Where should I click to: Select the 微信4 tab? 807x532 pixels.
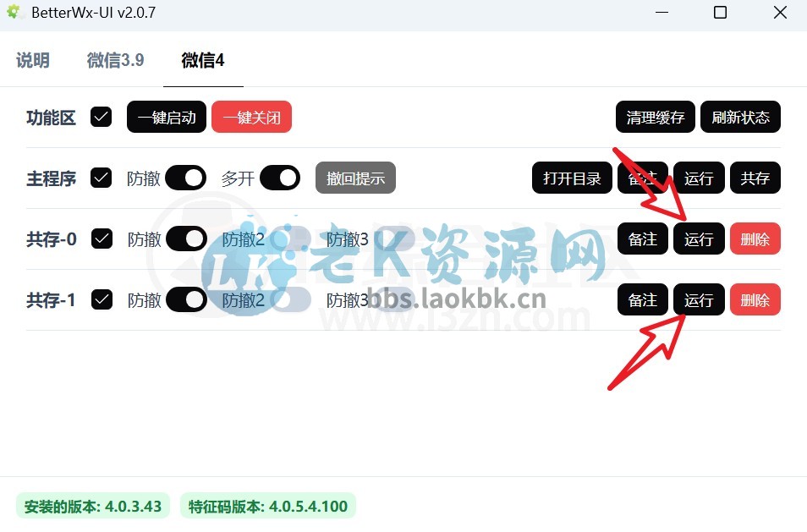click(x=203, y=60)
